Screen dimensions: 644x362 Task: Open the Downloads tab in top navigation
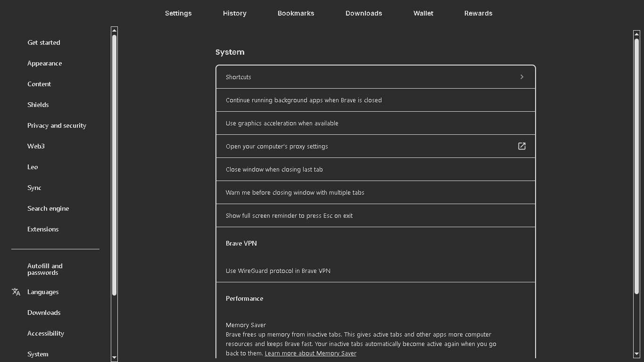pyautogui.click(x=364, y=13)
